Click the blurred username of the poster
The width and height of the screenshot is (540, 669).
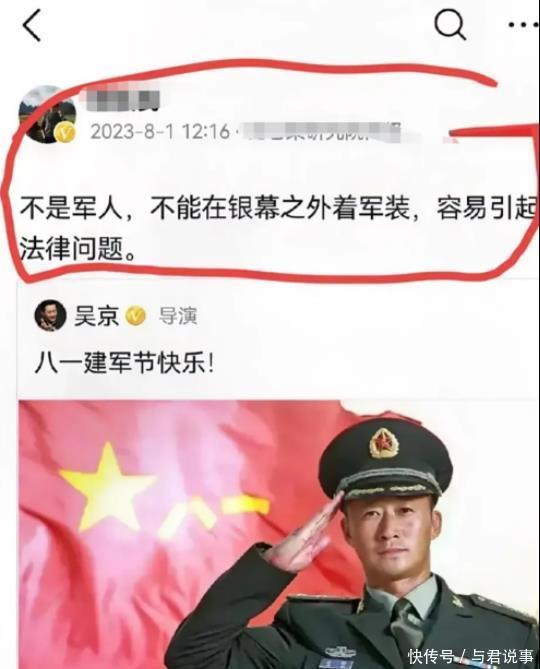coord(122,97)
